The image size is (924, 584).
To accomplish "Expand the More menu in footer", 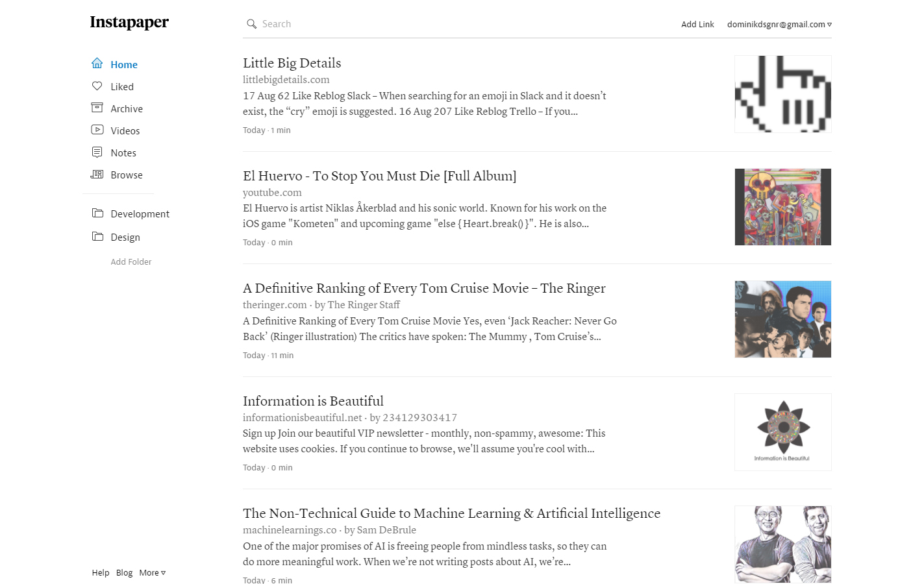I will pos(153,572).
